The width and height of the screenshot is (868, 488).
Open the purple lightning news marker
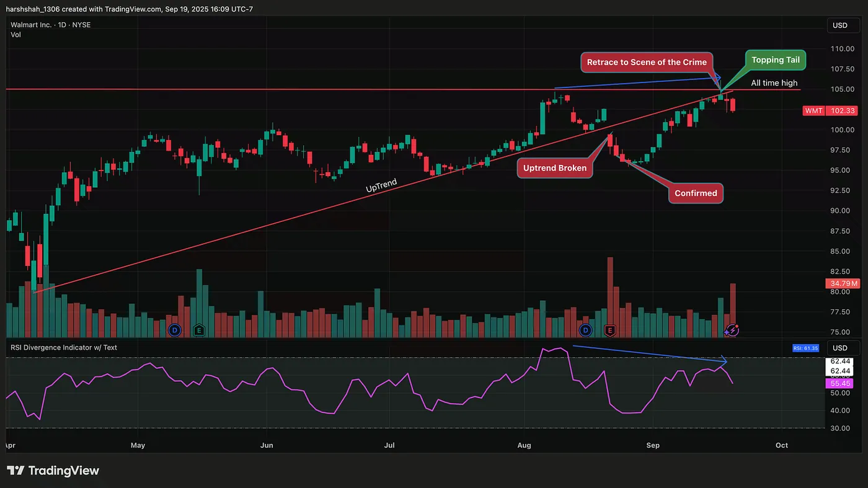[x=732, y=330]
